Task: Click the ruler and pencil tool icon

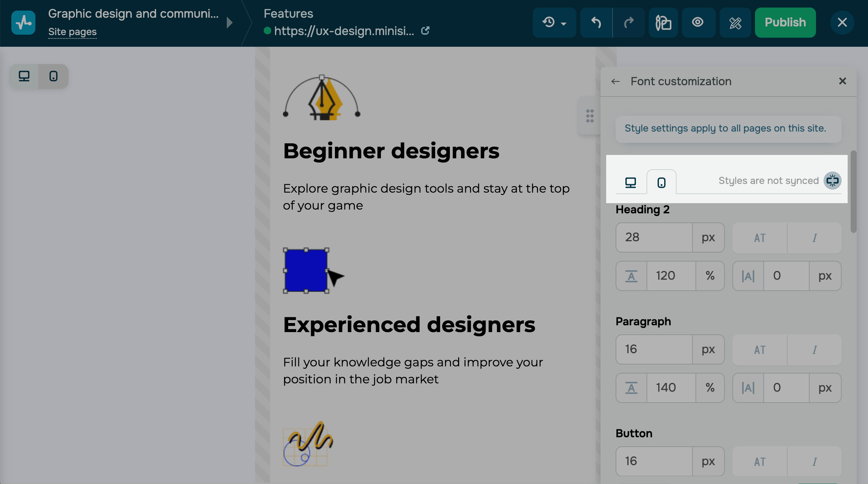Action: pyautogui.click(x=735, y=23)
